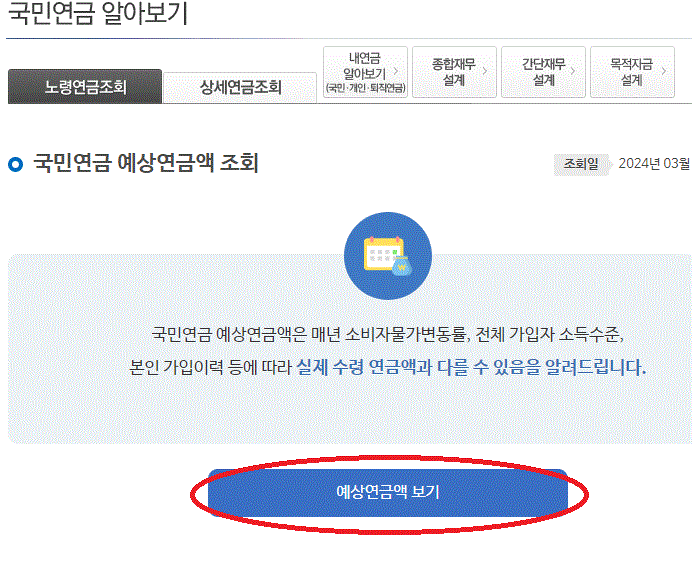
Task: Click the text 국민연금 예상연금액은 매년 소비자물가변동률
Action: 310,335
